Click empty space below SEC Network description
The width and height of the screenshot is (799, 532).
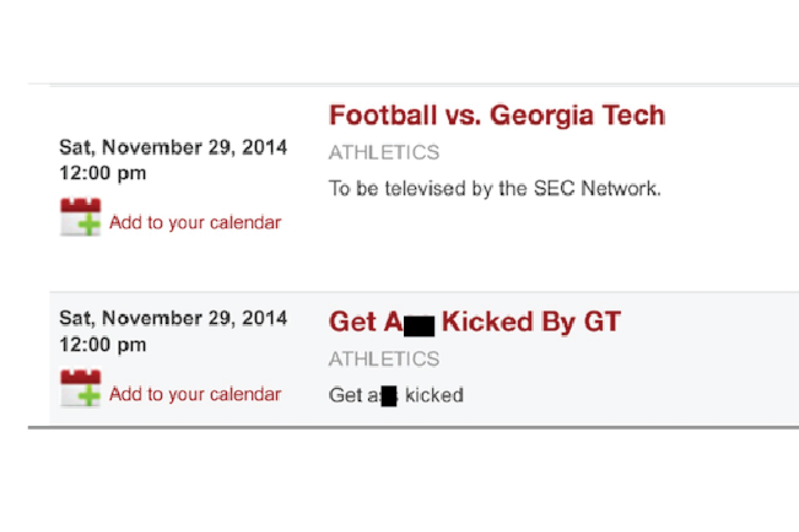[495, 244]
